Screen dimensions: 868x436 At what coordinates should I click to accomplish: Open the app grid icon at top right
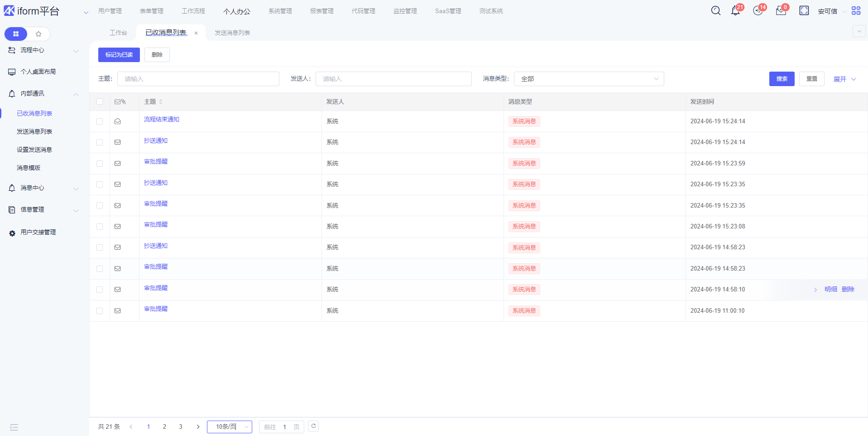click(x=856, y=11)
